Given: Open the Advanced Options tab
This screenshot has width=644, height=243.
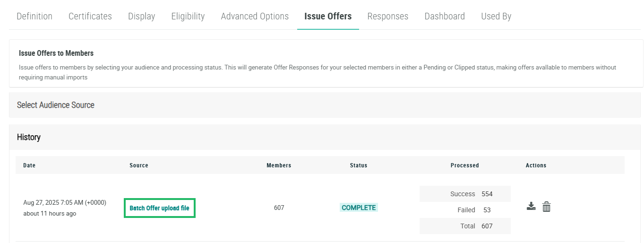Looking at the screenshot, I should (255, 16).
